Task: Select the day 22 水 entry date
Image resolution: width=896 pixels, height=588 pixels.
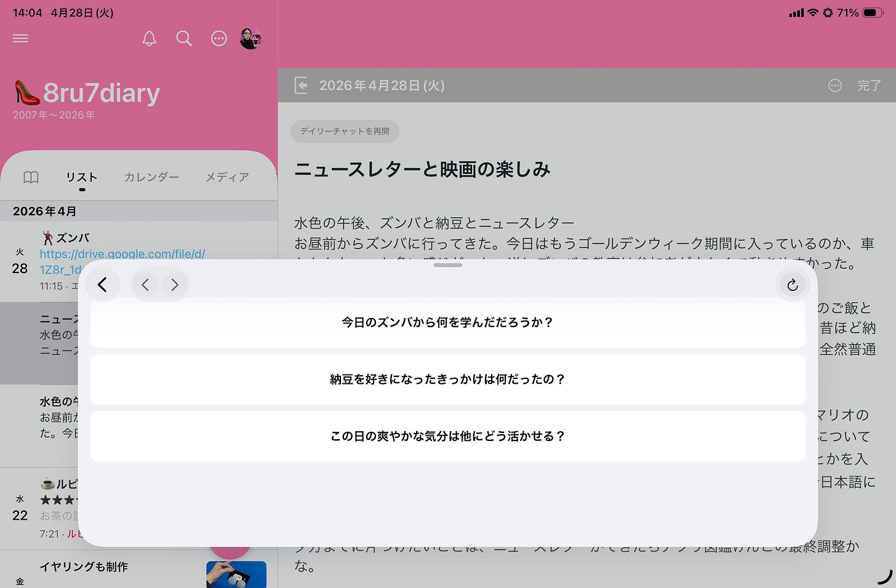Action: (20, 509)
